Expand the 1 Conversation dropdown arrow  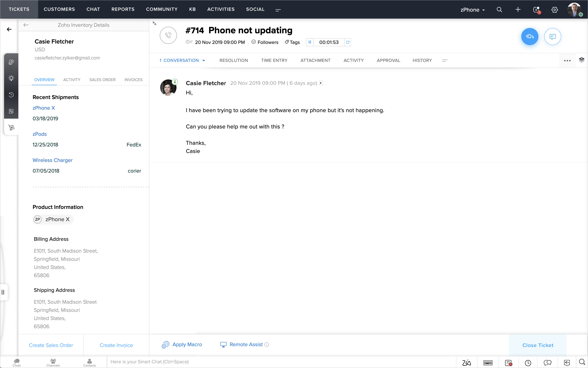tap(204, 61)
